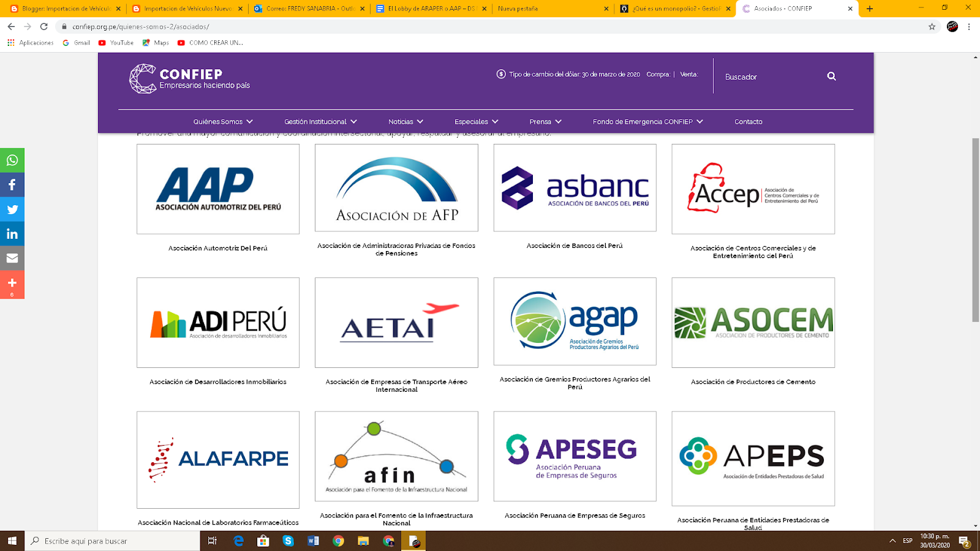Share page via WhatsApp sidebar icon

point(12,160)
